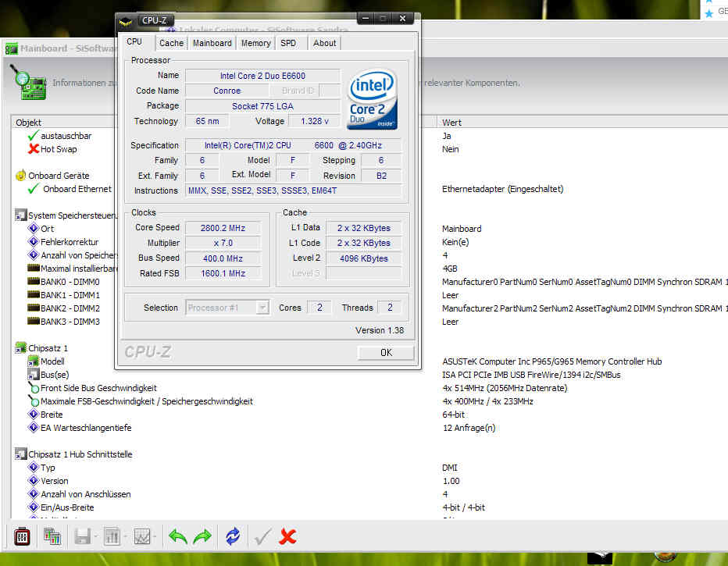This screenshot has width=728, height=566.
Task: Click the Voltage value 1.328 v
Action: pyautogui.click(x=315, y=121)
